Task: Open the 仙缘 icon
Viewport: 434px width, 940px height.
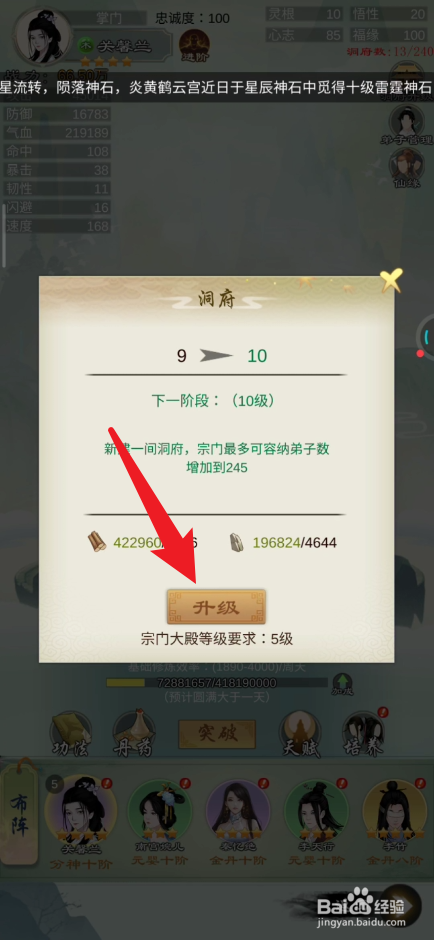Action: pos(406,168)
